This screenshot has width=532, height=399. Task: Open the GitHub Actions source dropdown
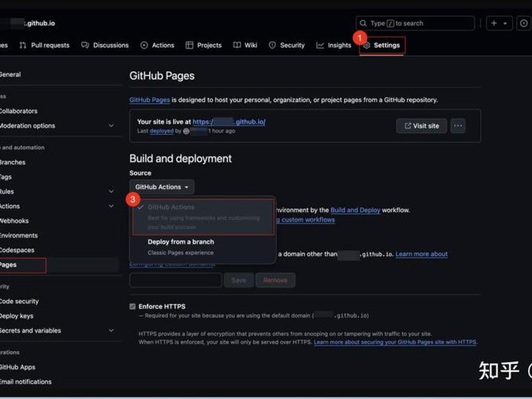162,187
